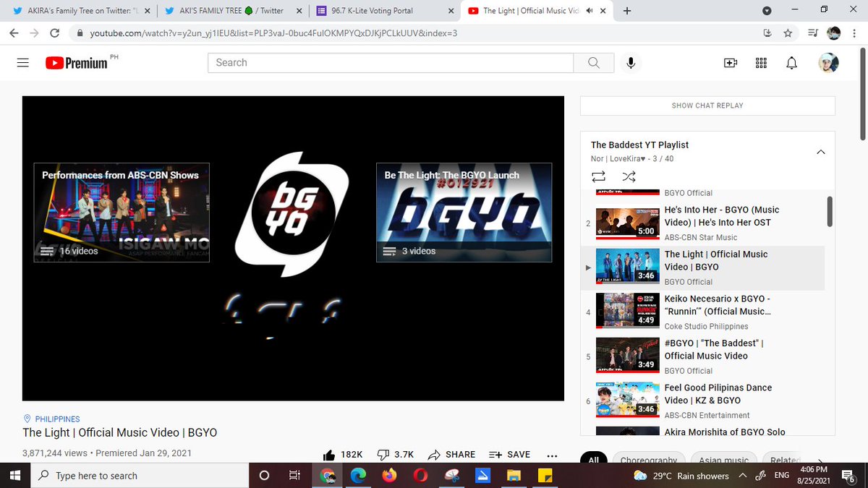This screenshot has height=488, width=868.
Task: Toggle playlist loop
Action: (598, 176)
